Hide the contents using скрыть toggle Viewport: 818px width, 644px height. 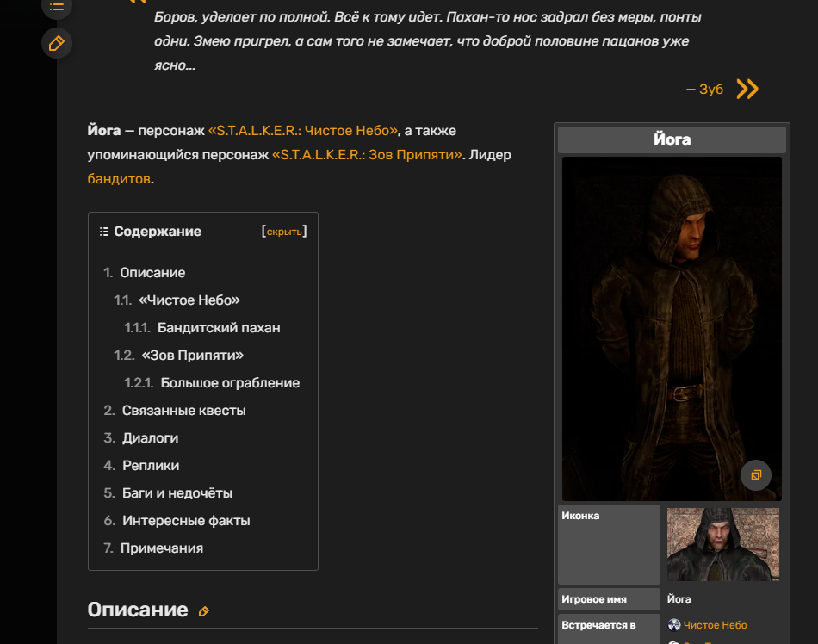coord(284,232)
